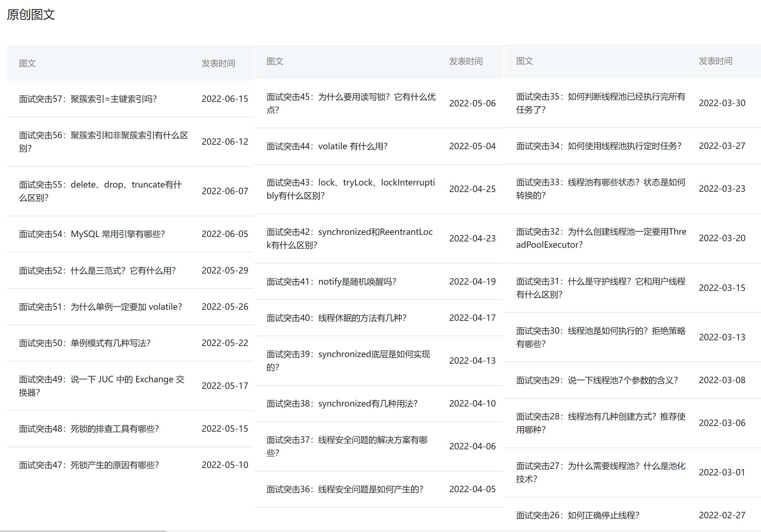Open article 面试突击29 线程池7个参数
Image resolution: width=761 pixels, height=532 pixels.
point(597,380)
